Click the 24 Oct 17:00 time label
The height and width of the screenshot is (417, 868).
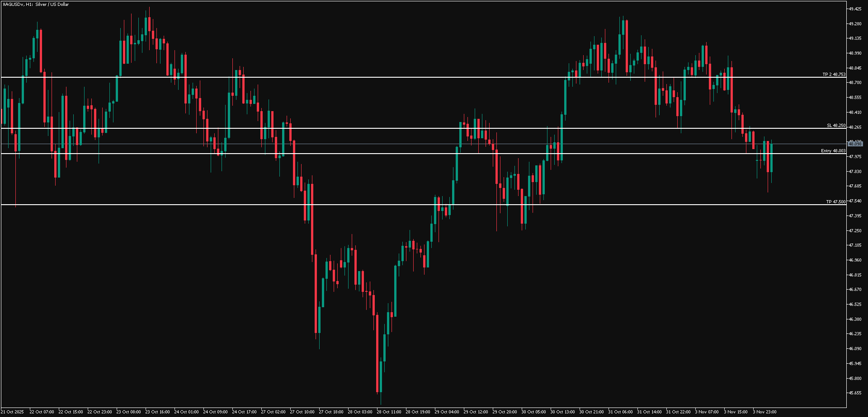pyautogui.click(x=244, y=412)
